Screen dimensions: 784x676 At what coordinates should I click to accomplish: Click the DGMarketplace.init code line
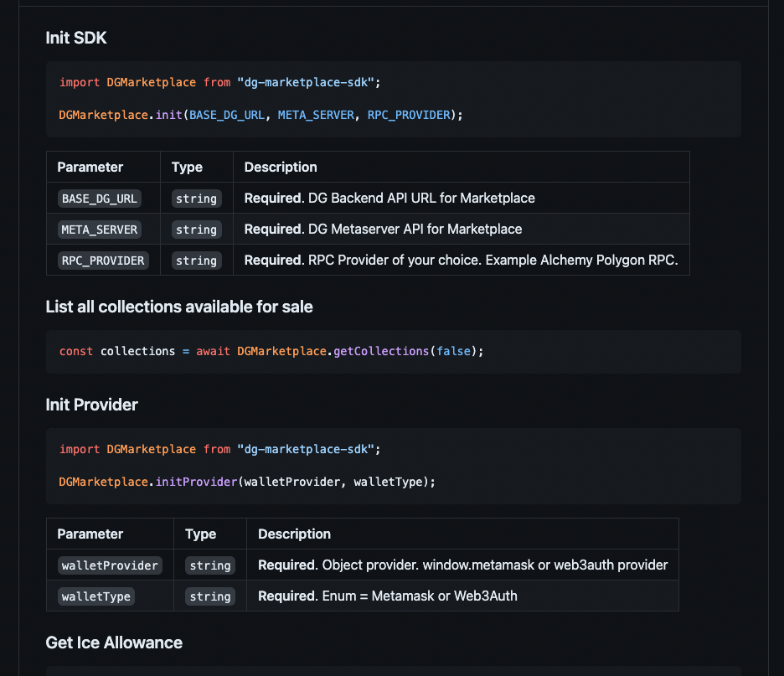261,115
